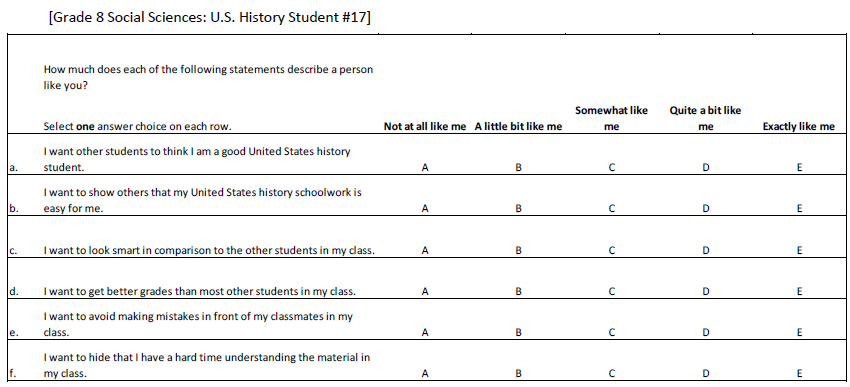850x387 pixels.
Task: Select answer C for statement e
Action: [611, 333]
